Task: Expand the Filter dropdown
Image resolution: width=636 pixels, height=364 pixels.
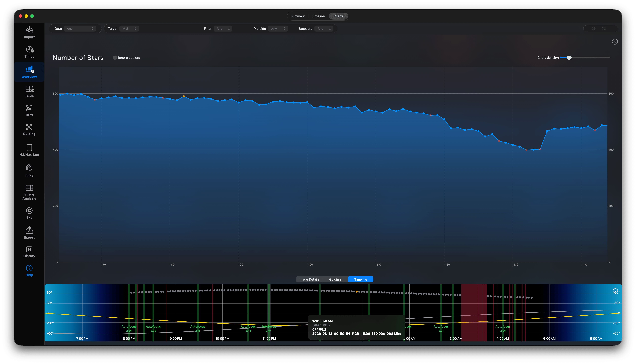Action: point(223,29)
